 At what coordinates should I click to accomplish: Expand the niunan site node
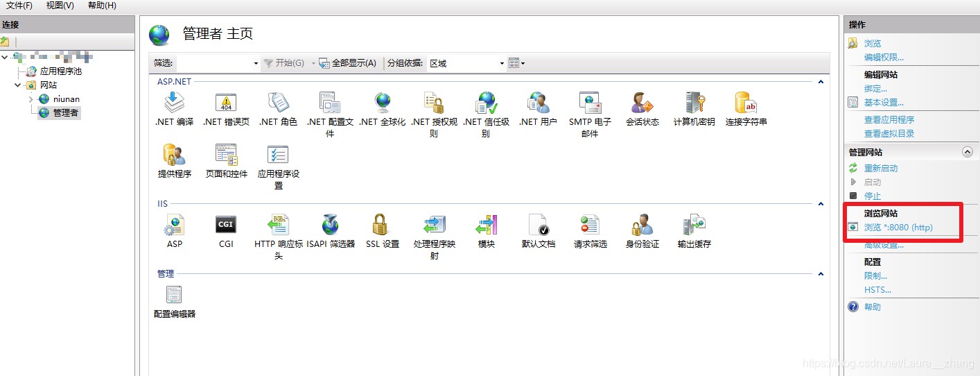point(31,99)
